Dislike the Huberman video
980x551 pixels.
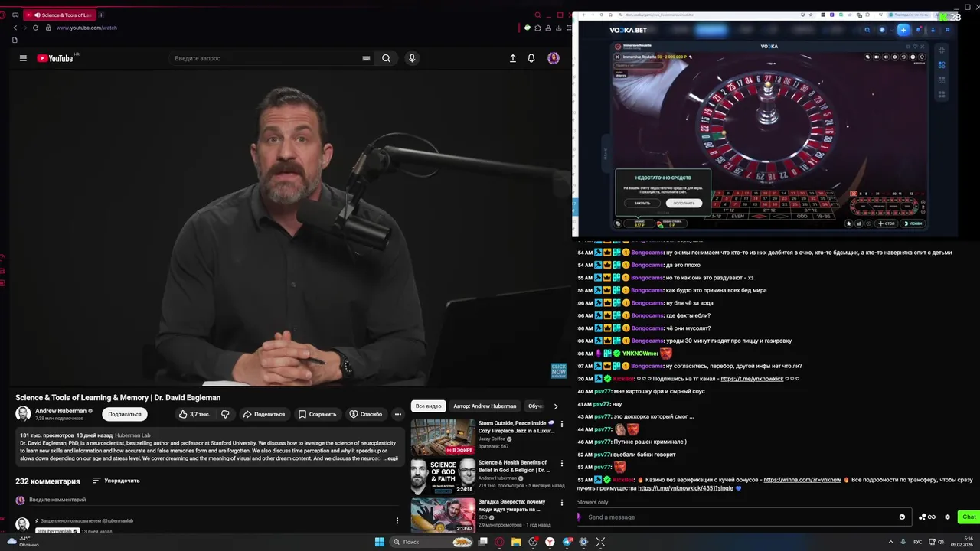click(x=225, y=414)
